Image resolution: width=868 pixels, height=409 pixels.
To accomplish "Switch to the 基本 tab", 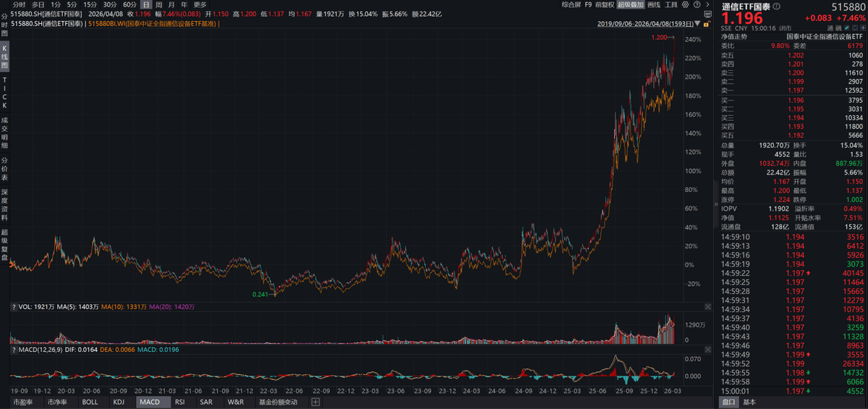I will [749, 402].
